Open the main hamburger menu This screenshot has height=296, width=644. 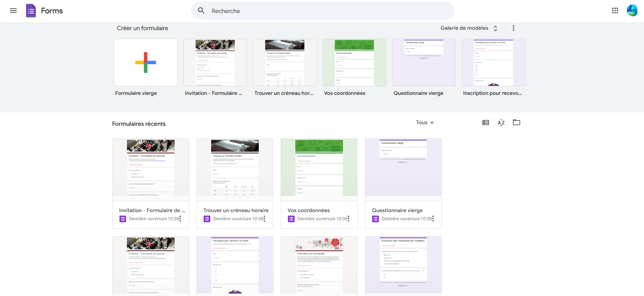click(x=13, y=11)
